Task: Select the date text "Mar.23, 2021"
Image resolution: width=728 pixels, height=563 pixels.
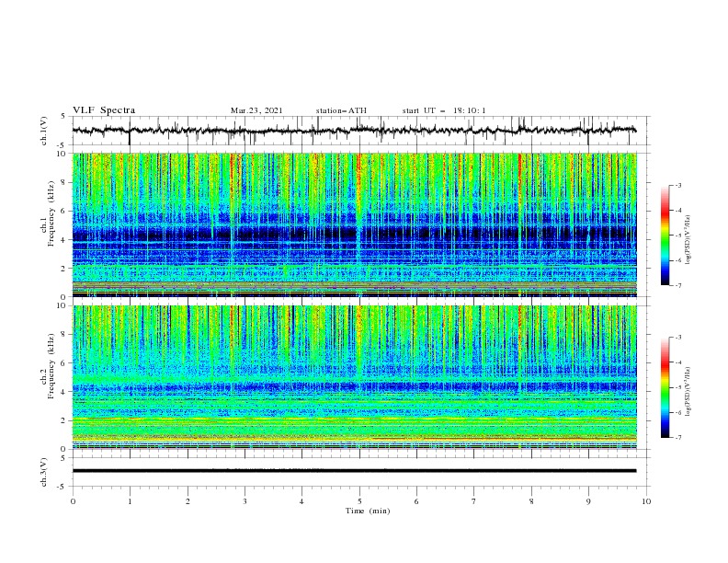Action: point(256,110)
